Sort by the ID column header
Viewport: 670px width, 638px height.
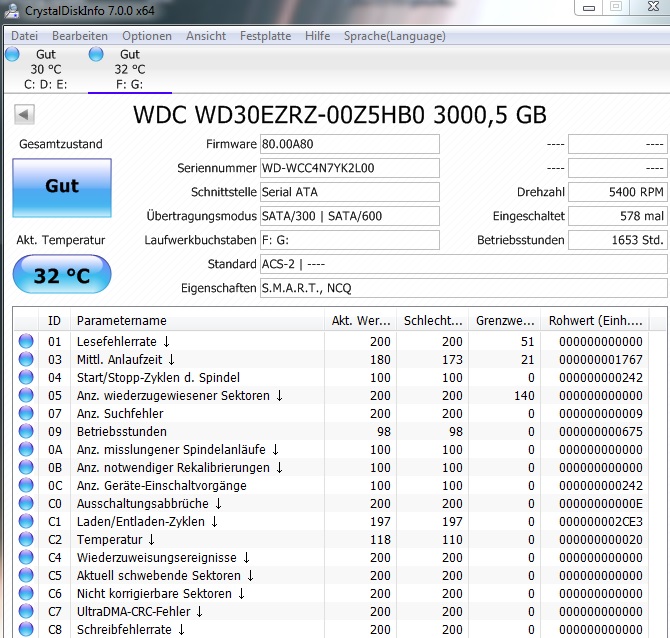point(54,320)
